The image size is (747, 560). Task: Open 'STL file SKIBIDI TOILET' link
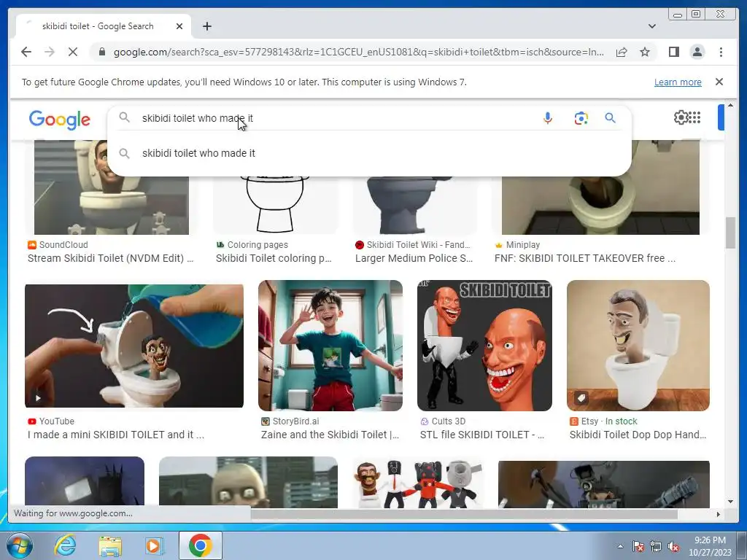pos(481,435)
